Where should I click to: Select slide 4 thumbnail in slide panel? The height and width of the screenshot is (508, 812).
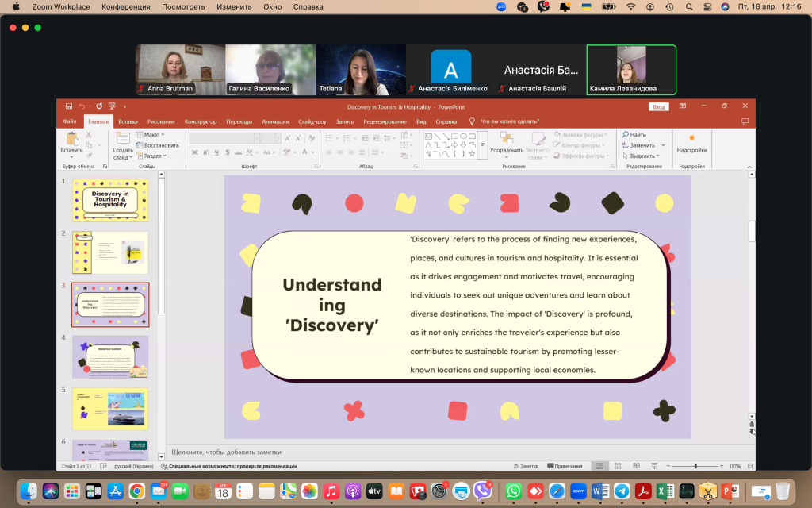tap(110, 356)
